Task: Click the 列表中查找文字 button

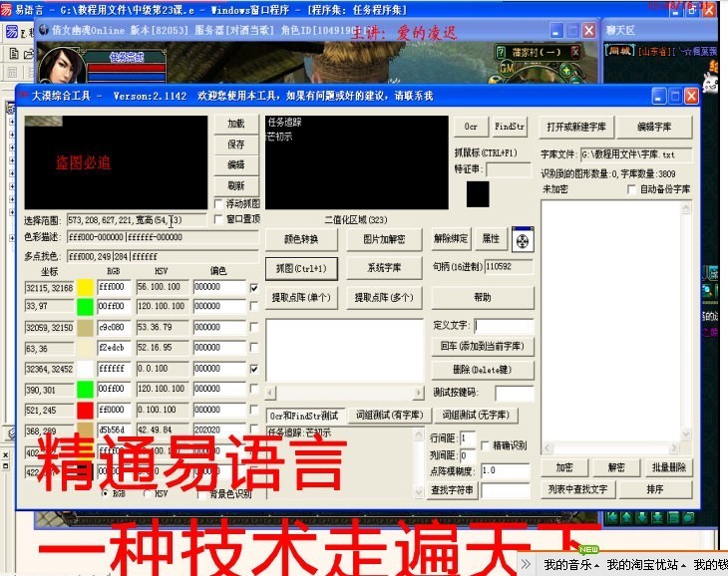Action: 577,489
